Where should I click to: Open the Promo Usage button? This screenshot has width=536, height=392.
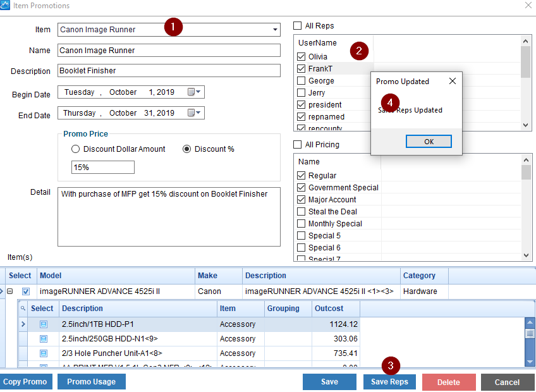point(91,382)
